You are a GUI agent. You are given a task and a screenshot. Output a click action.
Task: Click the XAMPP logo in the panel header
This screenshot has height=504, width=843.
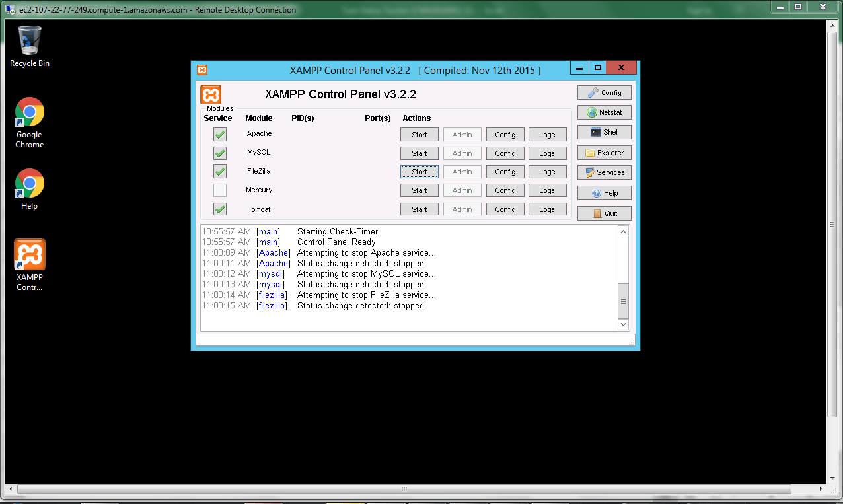(x=211, y=94)
